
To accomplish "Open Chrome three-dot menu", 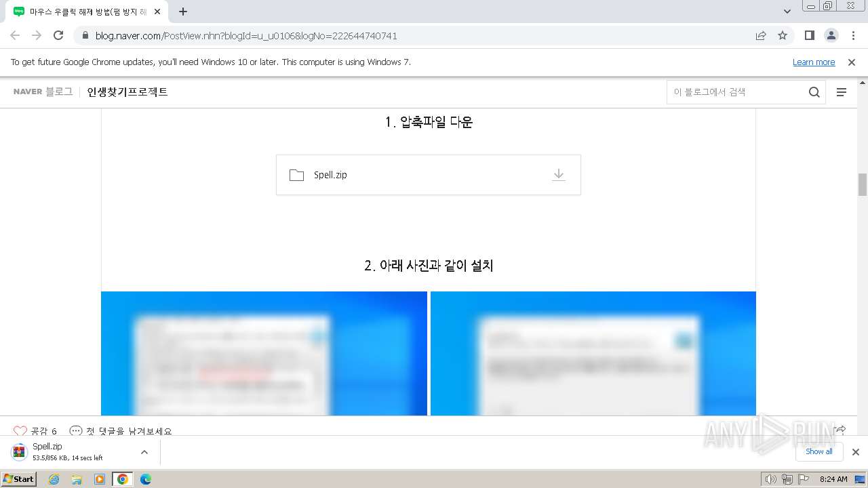I will pos(853,35).
